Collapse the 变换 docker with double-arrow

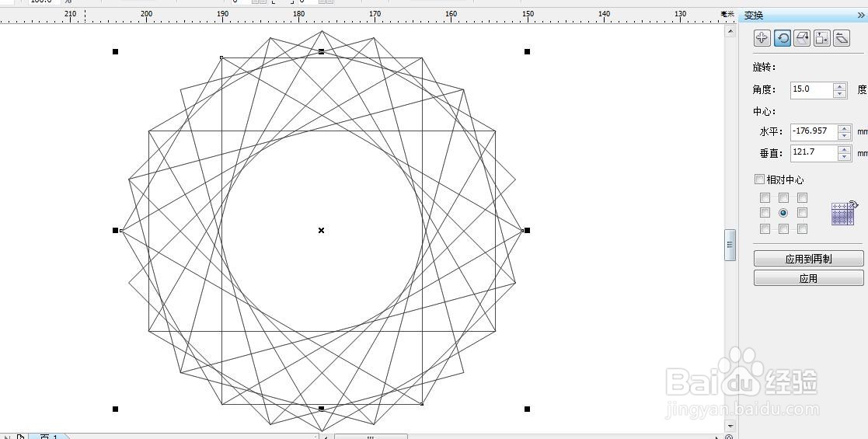pyautogui.click(x=861, y=16)
